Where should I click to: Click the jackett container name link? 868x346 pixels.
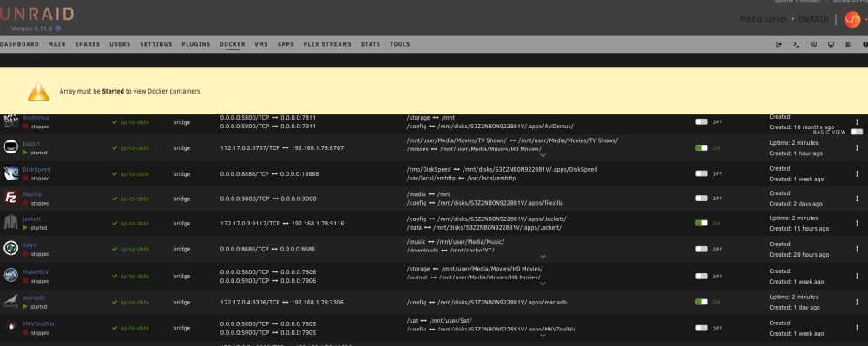[31, 219]
